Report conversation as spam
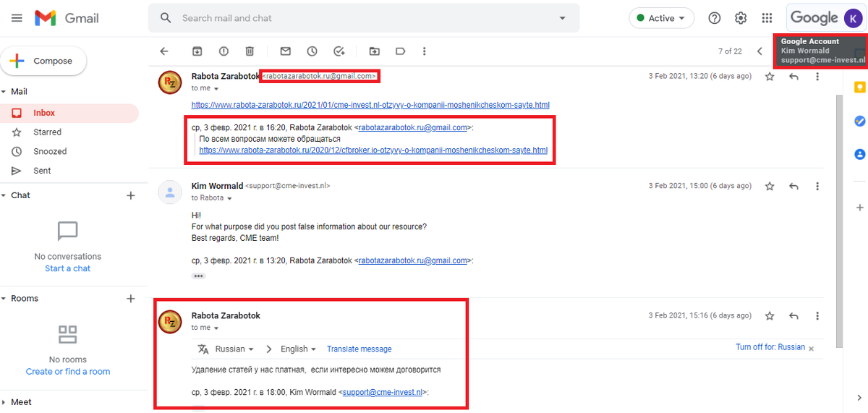Viewport: 868px width, 413px height. pos(224,51)
